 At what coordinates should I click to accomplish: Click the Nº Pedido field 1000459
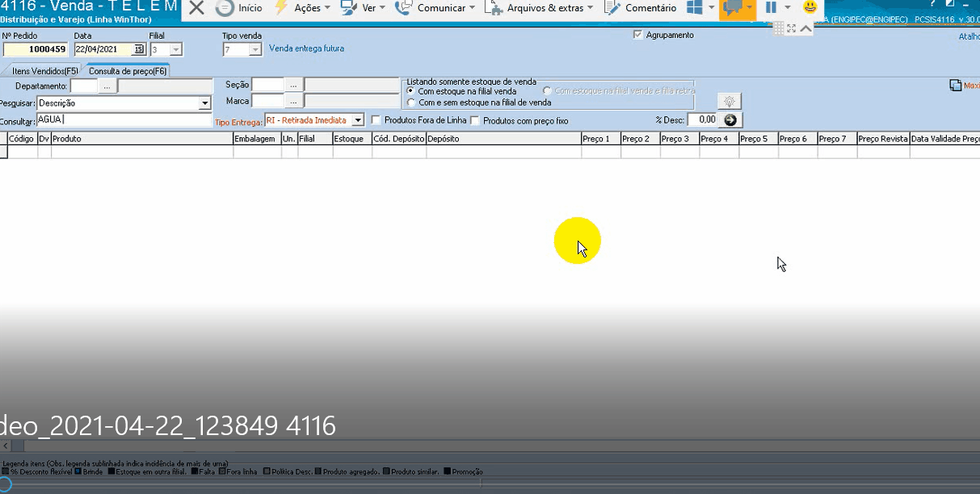(x=36, y=49)
